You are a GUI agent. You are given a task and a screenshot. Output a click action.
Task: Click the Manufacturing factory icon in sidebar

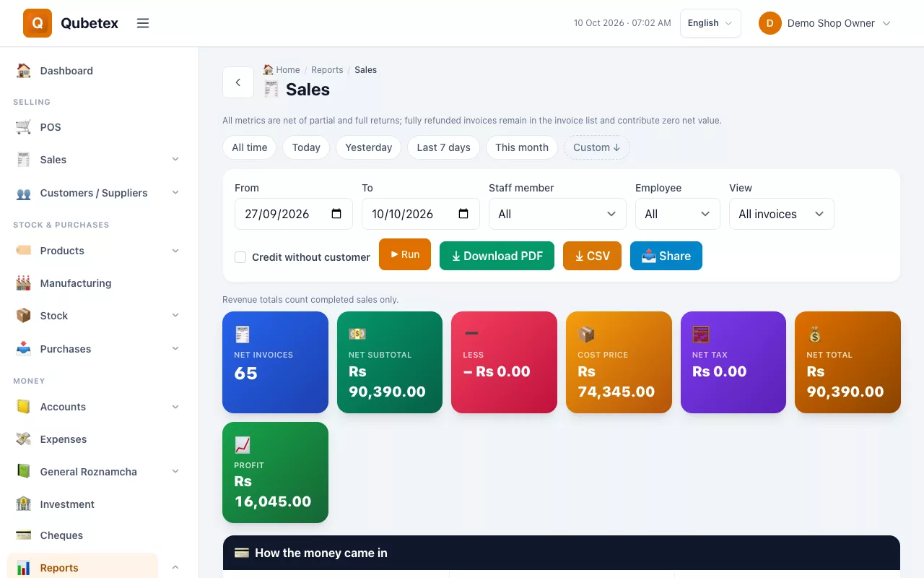(24, 283)
